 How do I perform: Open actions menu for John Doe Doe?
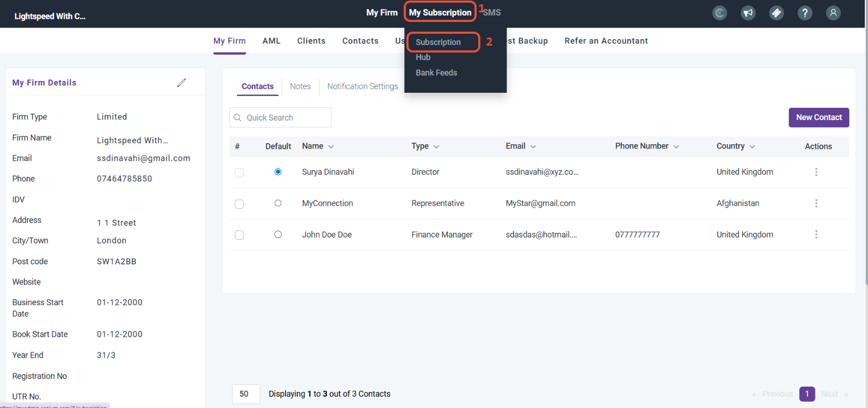[816, 234]
